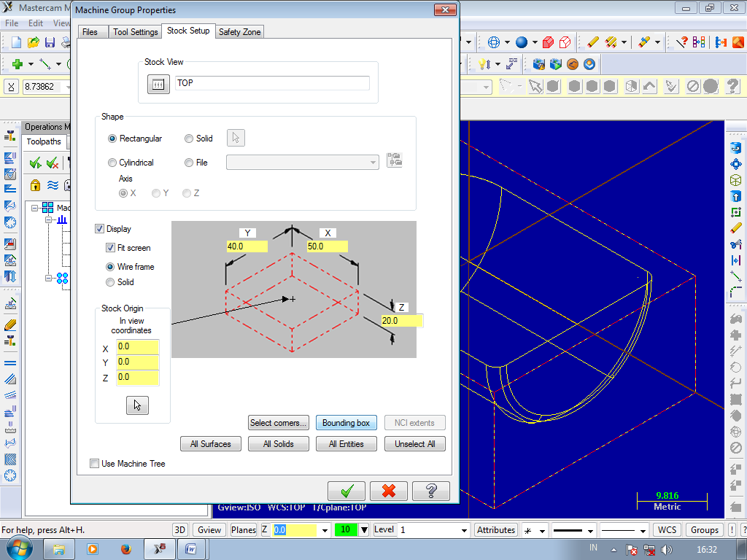
Task: Select the Wire frame display radio button
Action: pos(110,267)
